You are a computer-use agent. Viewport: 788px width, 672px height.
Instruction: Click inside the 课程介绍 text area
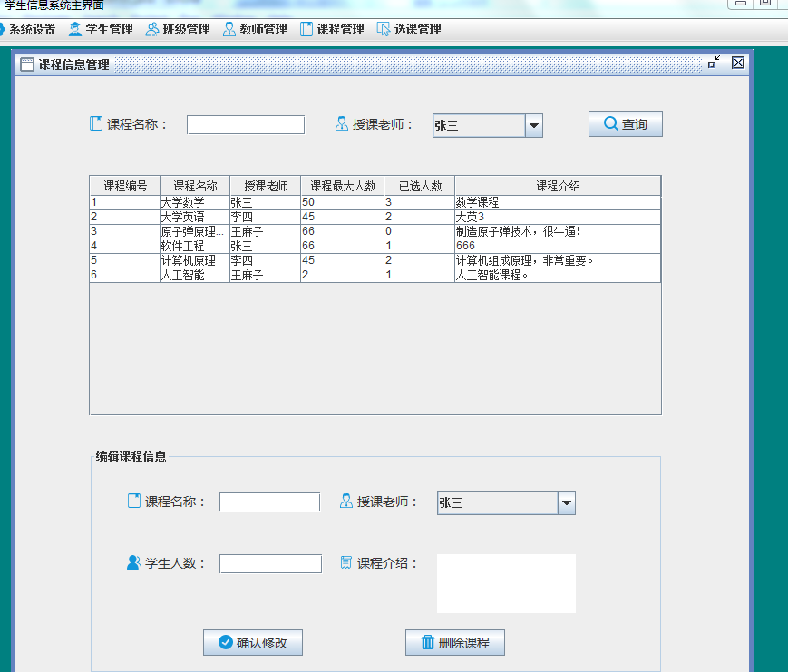(506, 583)
